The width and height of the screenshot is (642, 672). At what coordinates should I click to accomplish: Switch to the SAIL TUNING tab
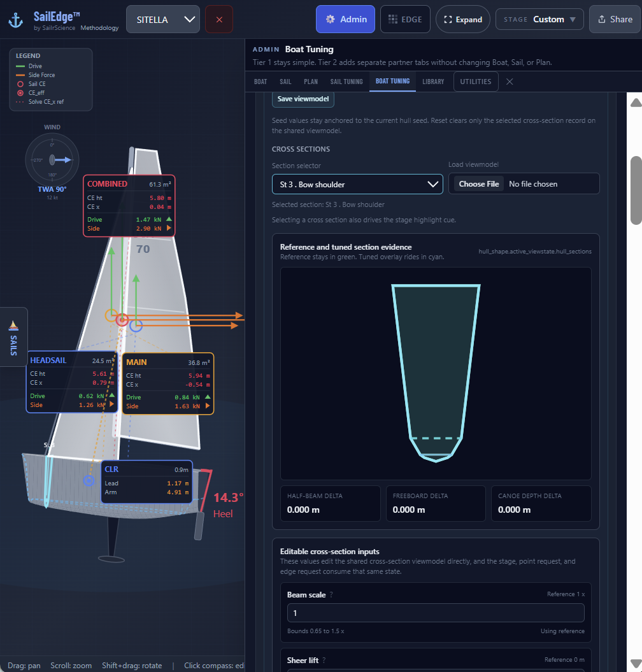coord(346,82)
